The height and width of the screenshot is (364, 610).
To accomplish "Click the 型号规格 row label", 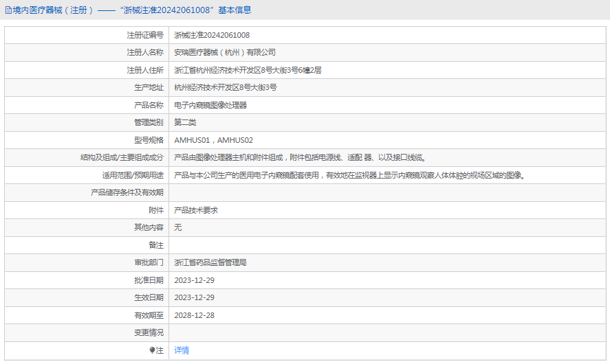I will pos(149,140).
